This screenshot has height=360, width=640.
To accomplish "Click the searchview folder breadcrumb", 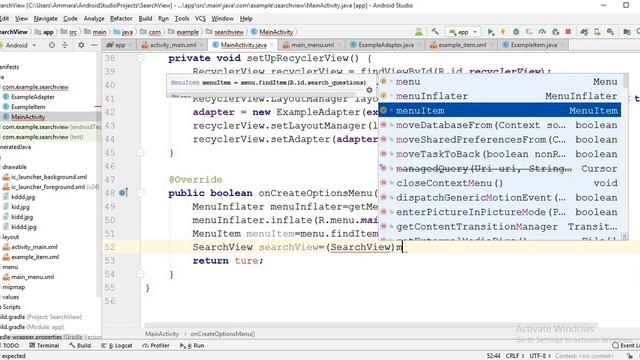I will 225,32.
